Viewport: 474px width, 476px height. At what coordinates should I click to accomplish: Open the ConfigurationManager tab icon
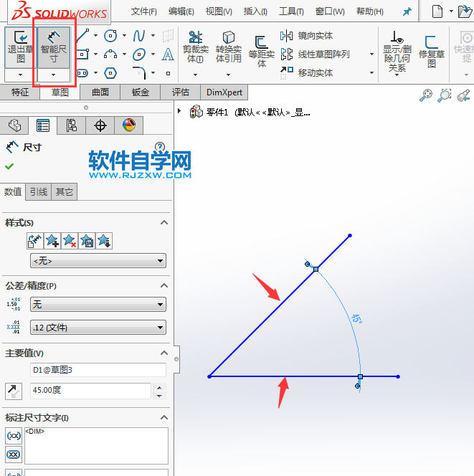(72, 125)
